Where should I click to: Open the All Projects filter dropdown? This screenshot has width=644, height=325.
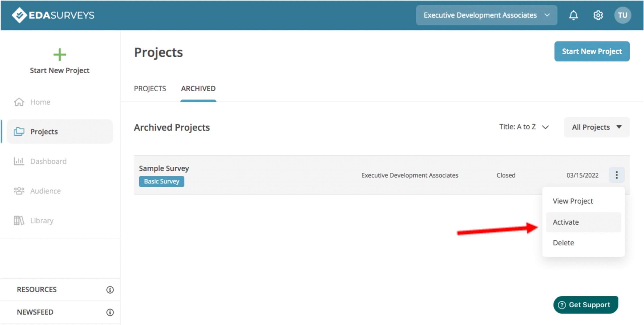pyautogui.click(x=597, y=127)
